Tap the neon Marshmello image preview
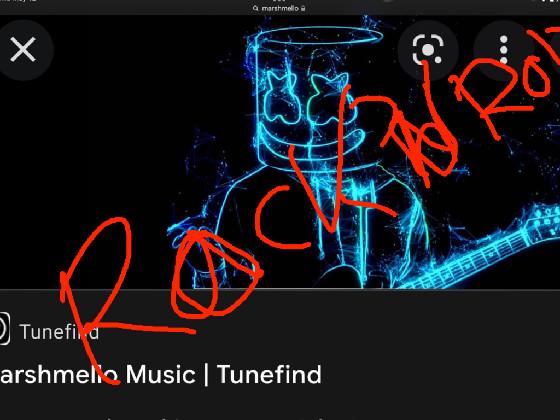The height and width of the screenshot is (420, 560). tap(280, 152)
